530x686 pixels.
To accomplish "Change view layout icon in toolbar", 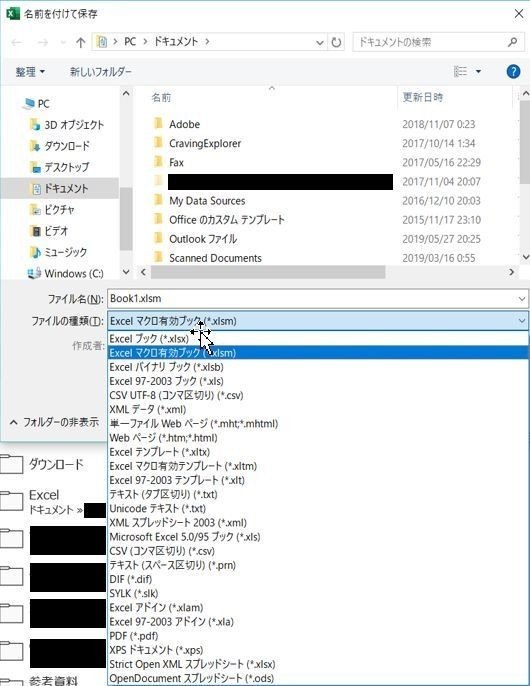I will [x=460, y=71].
